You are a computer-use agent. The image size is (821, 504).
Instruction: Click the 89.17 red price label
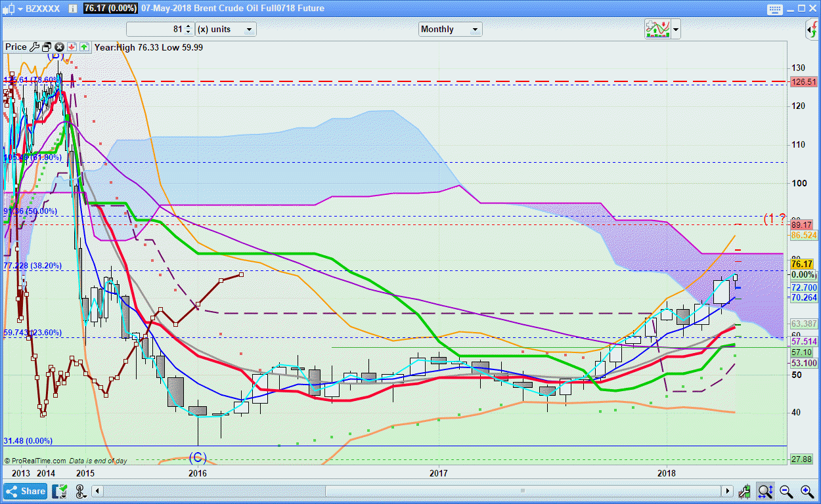(803, 224)
